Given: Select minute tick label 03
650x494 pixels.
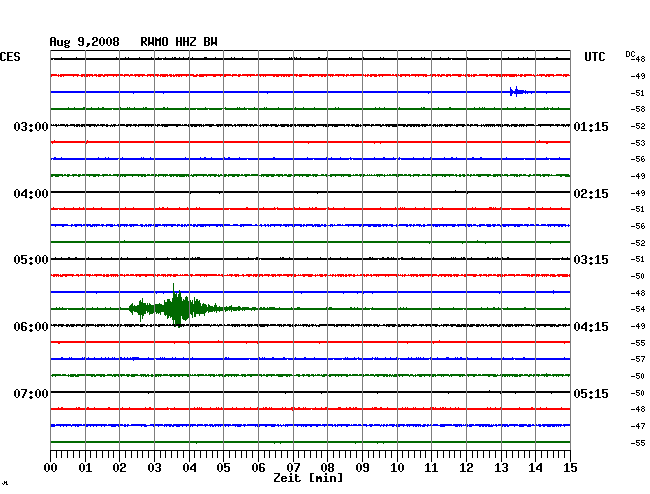Looking at the screenshot, I should (154, 467).
